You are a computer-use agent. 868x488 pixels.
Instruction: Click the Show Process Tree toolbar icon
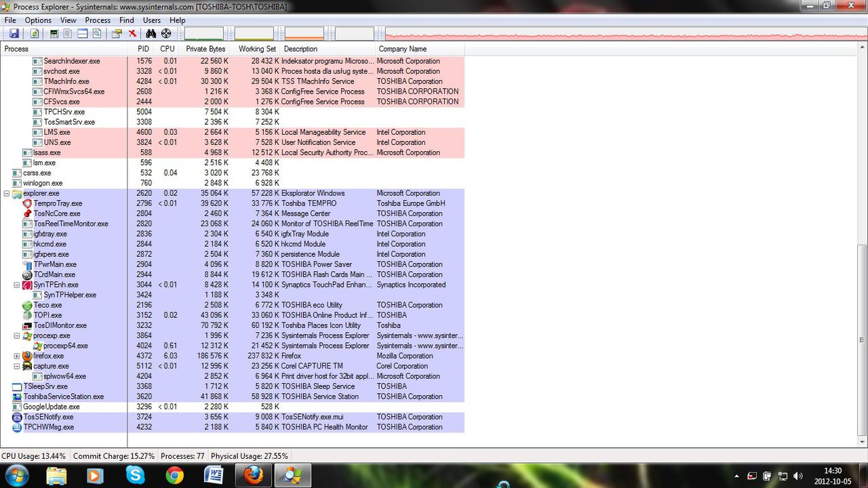point(68,33)
